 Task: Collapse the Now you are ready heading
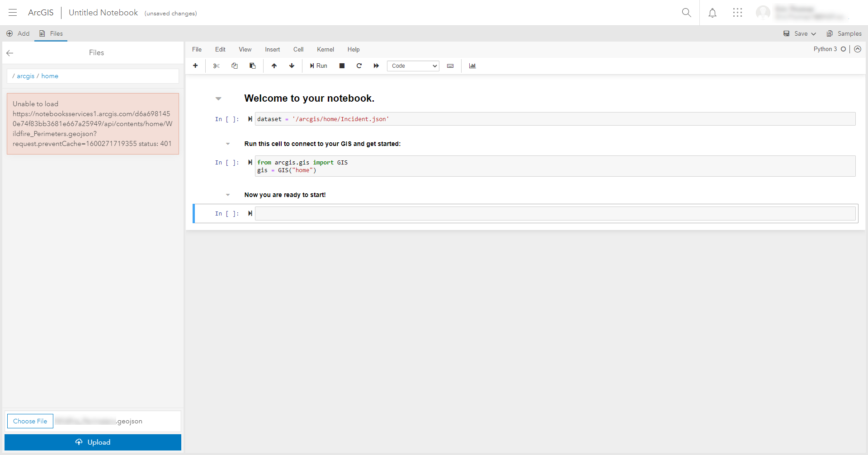click(x=228, y=195)
